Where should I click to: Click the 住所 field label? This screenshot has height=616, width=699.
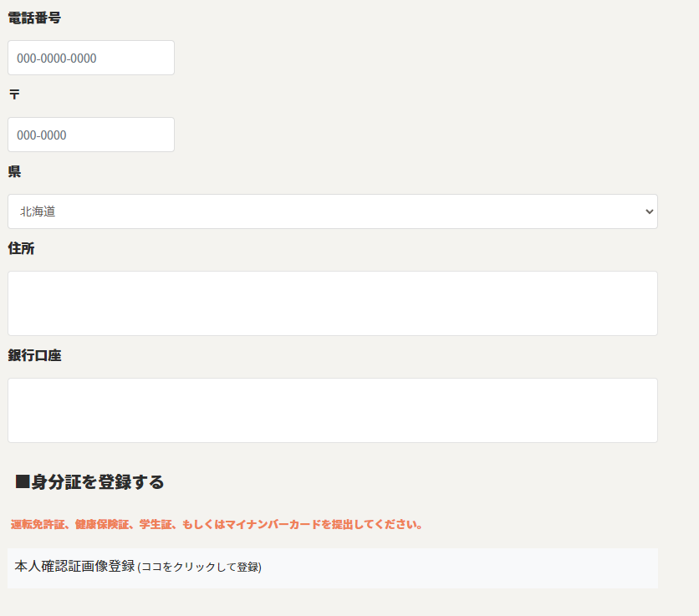tap(21, 248)
